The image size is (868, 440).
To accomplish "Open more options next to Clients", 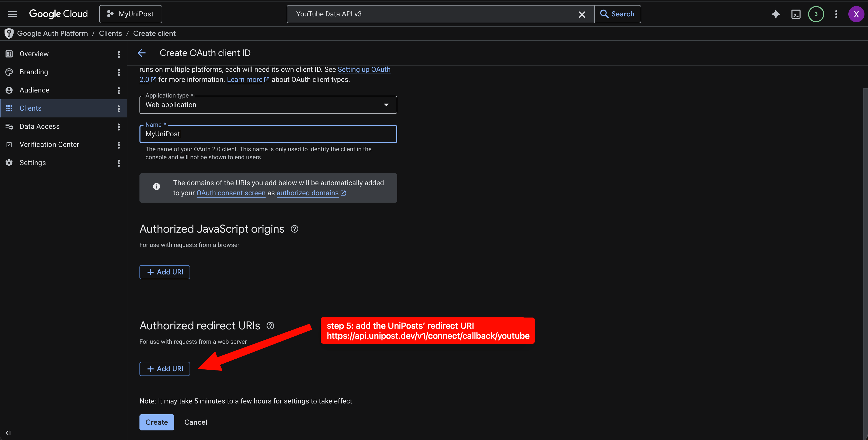I will coord(119,109).
